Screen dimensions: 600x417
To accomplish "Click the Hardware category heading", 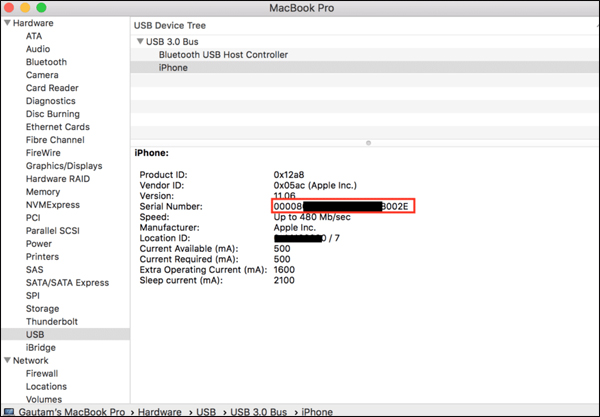I will click(x=33, y=23).
